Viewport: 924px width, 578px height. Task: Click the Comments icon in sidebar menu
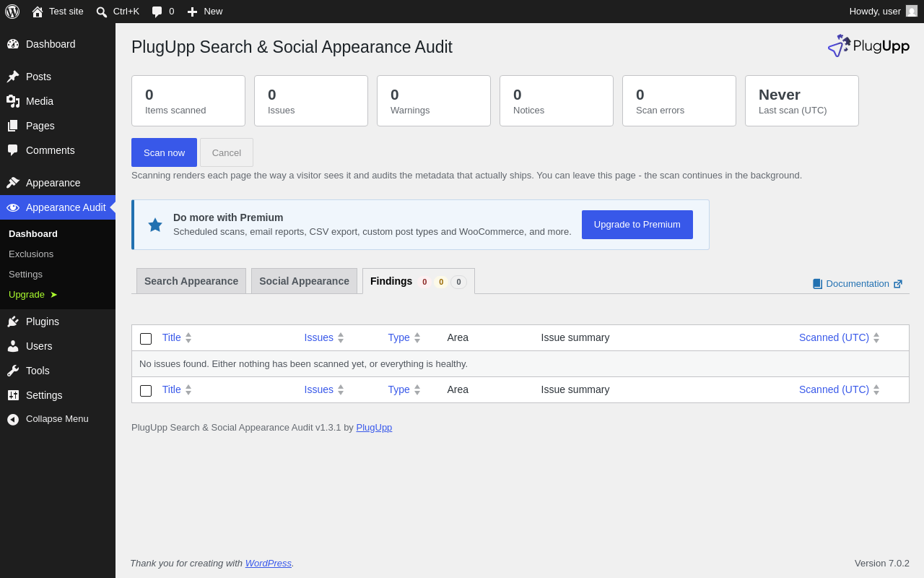(13, 150)
